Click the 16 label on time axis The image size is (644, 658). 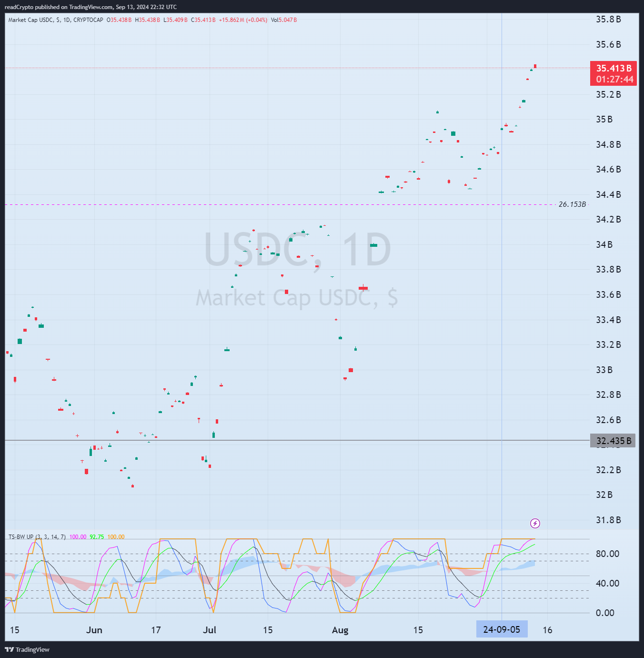pos(547,630)
